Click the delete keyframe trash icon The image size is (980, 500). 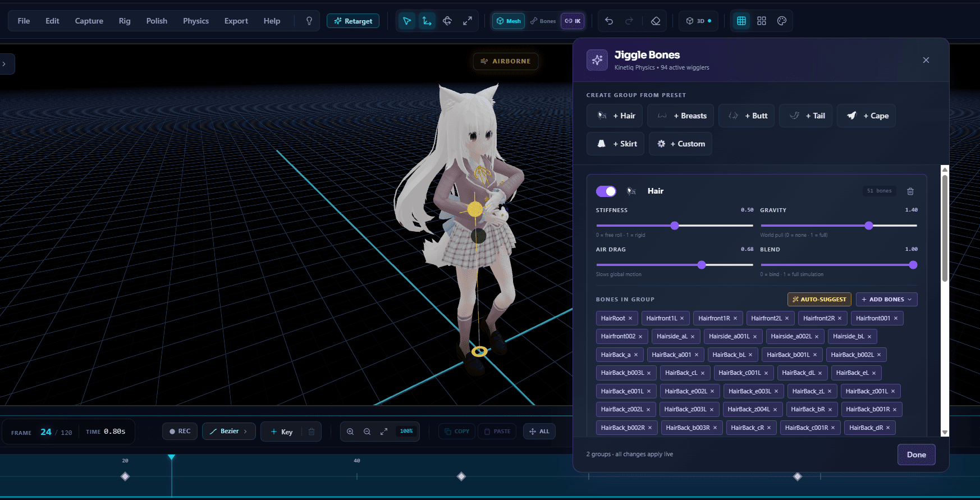312,432
